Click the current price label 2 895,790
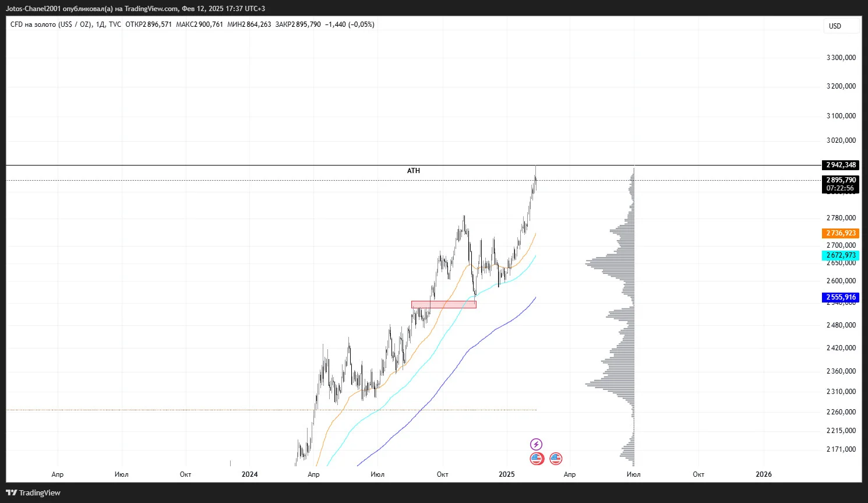Image resolution: width=868 pixels, height=503 pixels. (841, 180)
